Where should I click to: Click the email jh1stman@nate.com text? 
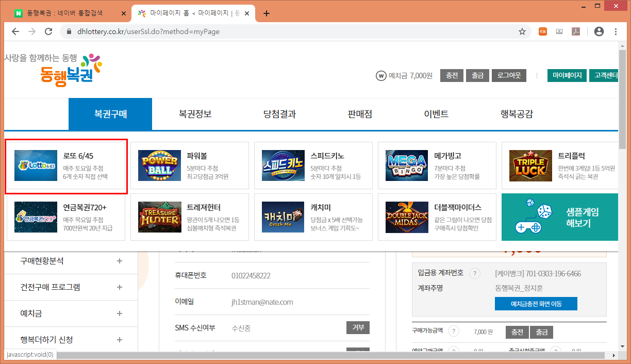[x=262, y=302]
